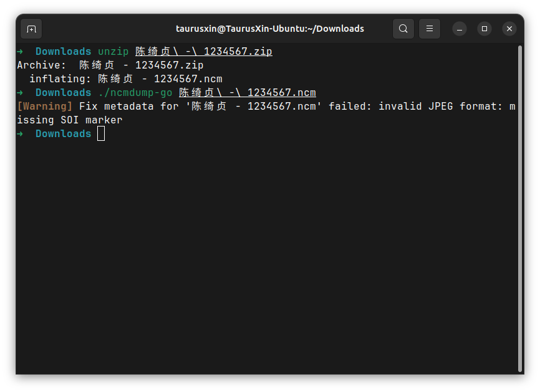
Task: Click 'Downloads' in the last prompt line
Action: [63, 133]
